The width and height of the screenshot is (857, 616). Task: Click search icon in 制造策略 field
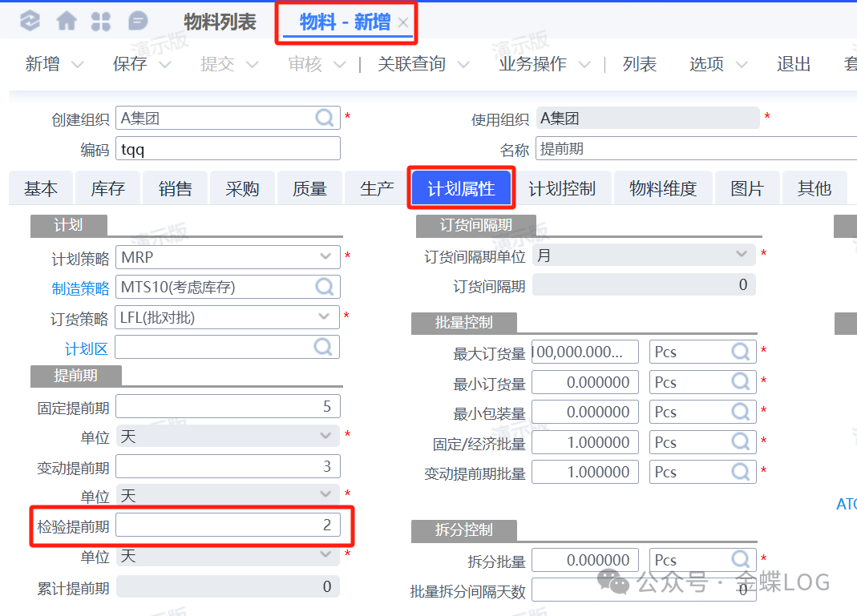pyautogui.click(x=325, y=287)
